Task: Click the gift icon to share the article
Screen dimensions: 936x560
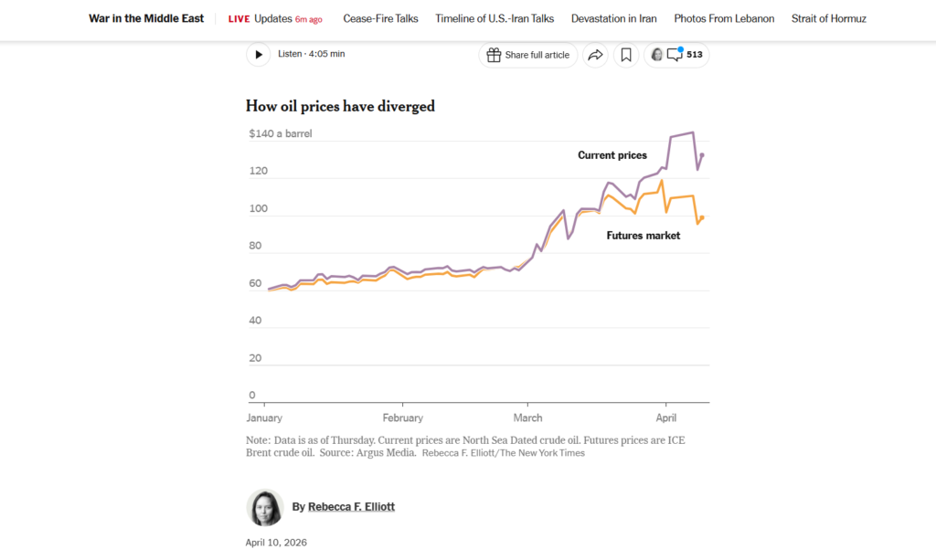Action: [x=495, y=55]
